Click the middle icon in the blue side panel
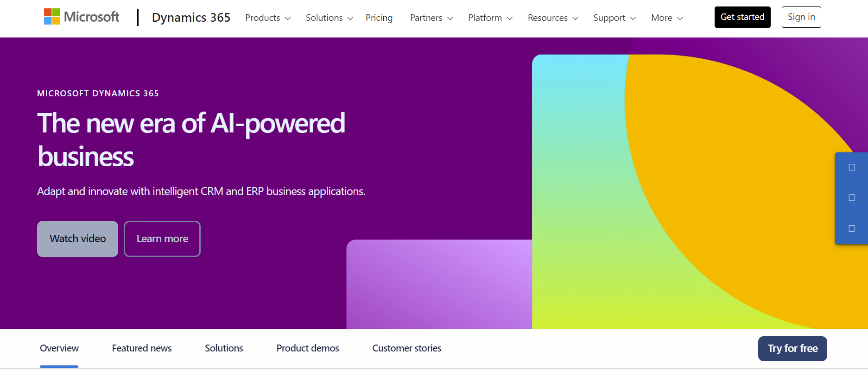 click(851, 198)
